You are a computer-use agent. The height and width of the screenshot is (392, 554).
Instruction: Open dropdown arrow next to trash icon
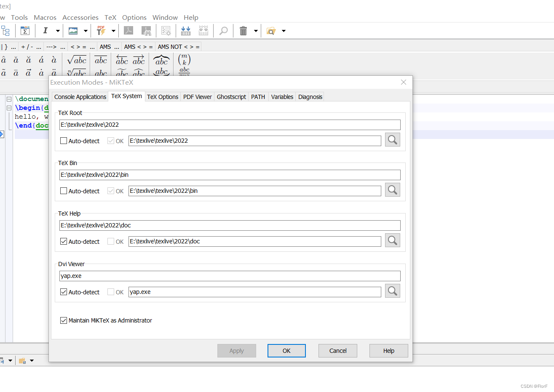pyautogui.click(x=256, y=31)
